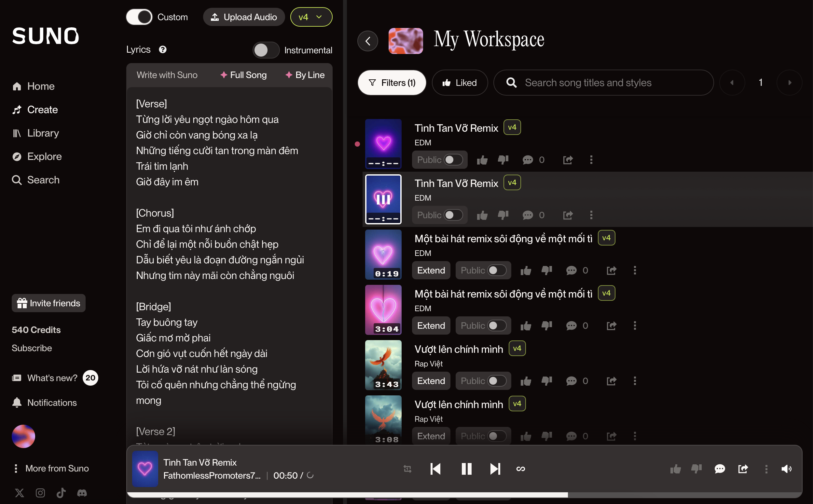Click the loop infinity icon in player
Image resolution: width=813 pixels, height=504 pixels.
pyautogui.click(x=520, y=469)
